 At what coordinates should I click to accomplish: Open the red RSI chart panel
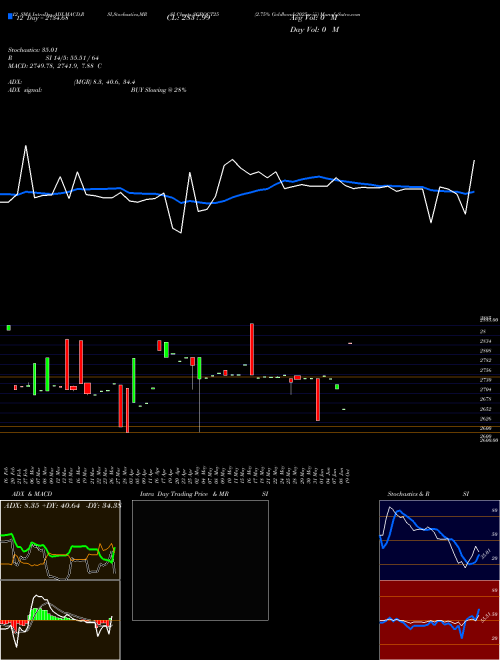point(439,620)
